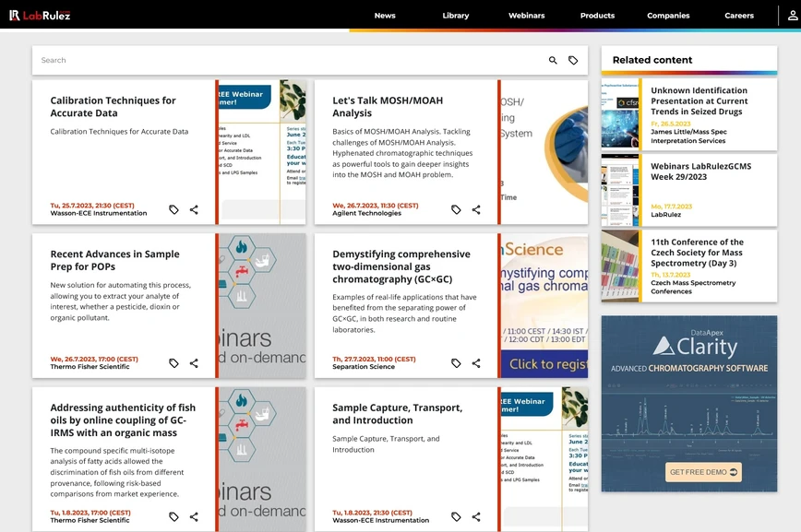
Task: Click Unknown Identification related thumbnail
Action: (x=620, y=114)
